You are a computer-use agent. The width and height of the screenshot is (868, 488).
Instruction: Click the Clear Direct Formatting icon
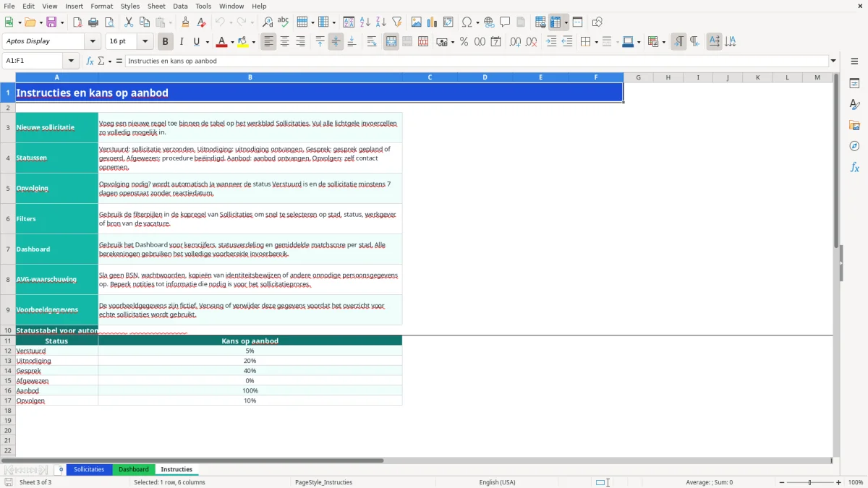(202, 22)
